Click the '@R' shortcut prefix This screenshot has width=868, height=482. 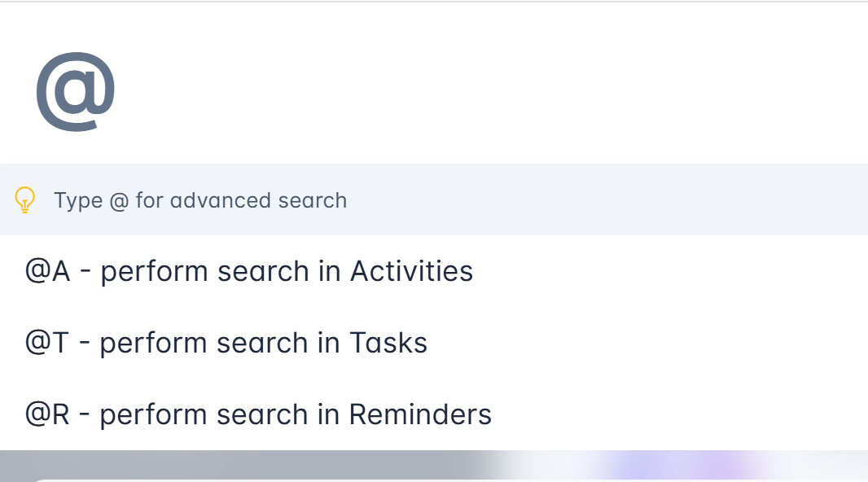click(x=48, y=414)
